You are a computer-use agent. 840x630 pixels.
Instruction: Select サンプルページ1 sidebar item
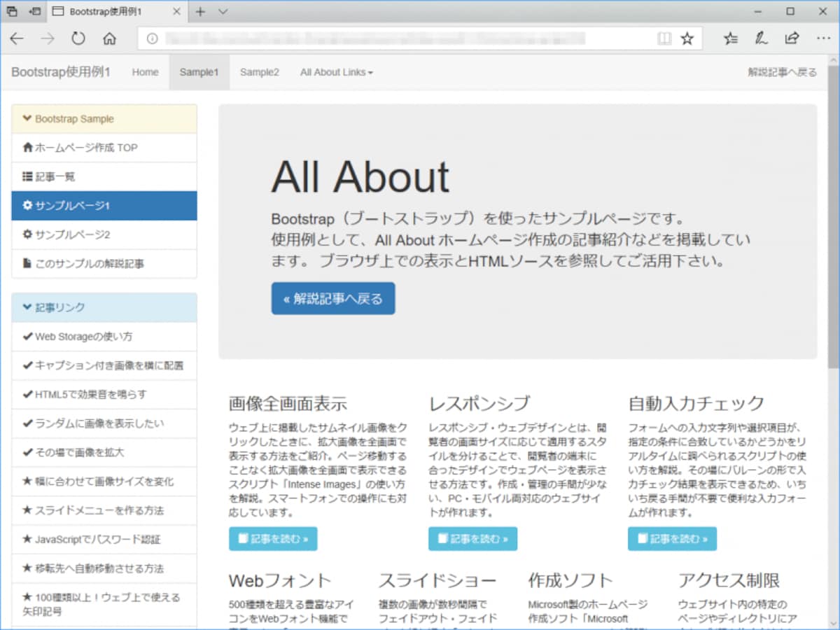[104, 206]
